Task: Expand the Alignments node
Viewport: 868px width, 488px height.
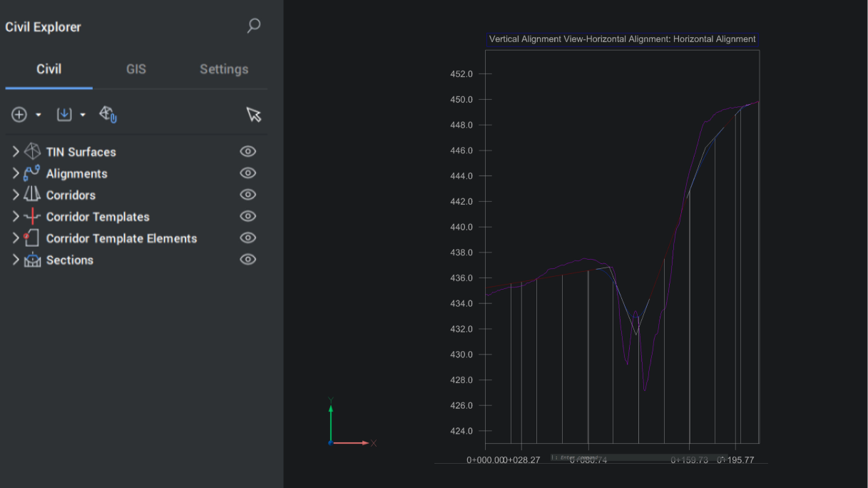Action: [x=16, y=173]
